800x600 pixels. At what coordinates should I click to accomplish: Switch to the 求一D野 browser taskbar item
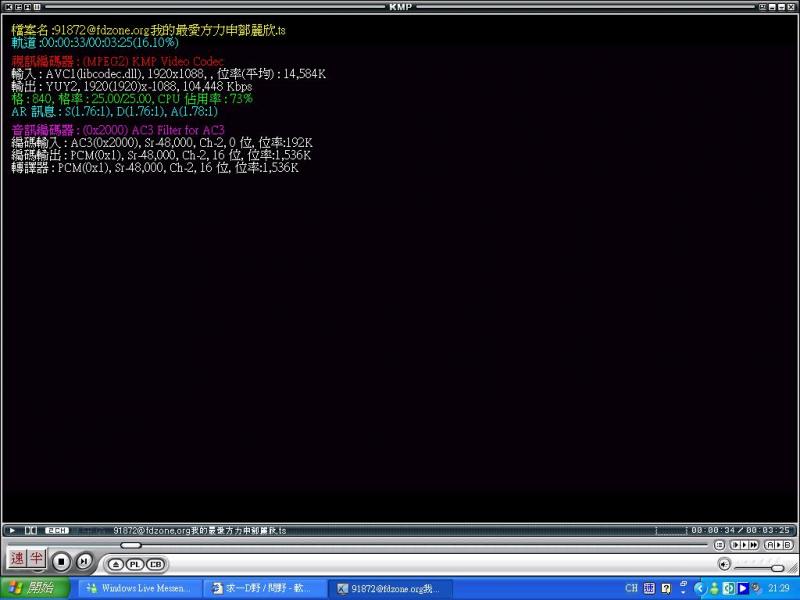tap(264, 589)
